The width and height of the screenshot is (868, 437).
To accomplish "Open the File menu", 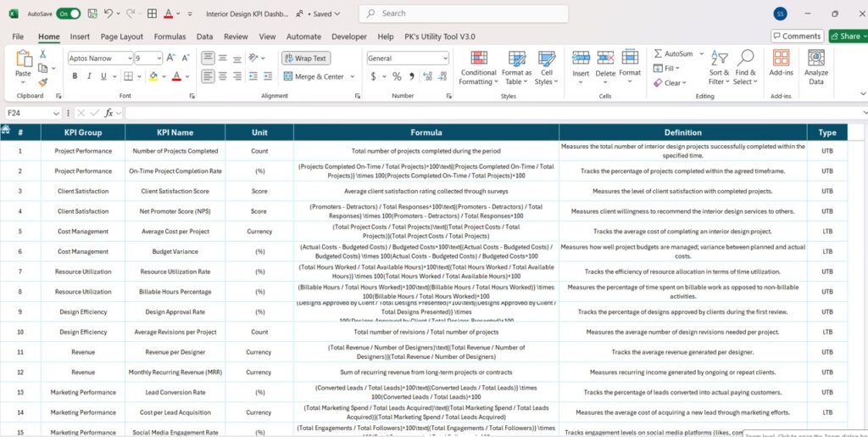I will point(18,36).
